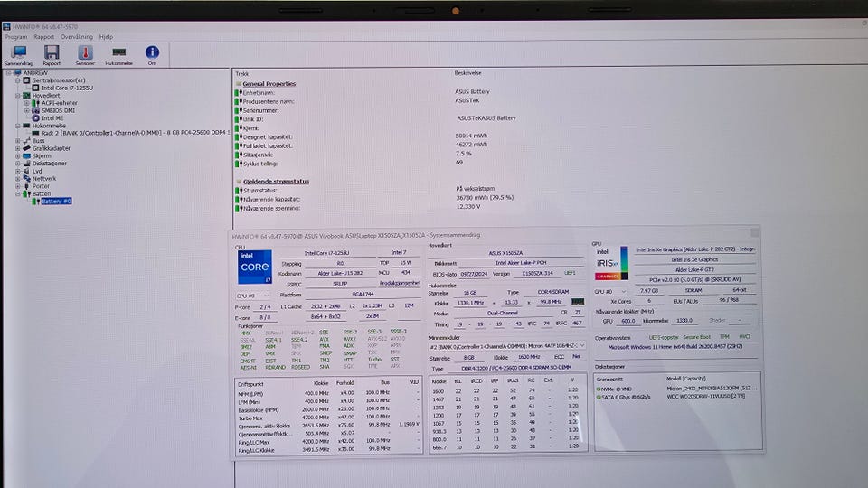Click the Produksjonsenhet field in CPU panel
The width and height of the screenshot is (868, 488).
400,283
